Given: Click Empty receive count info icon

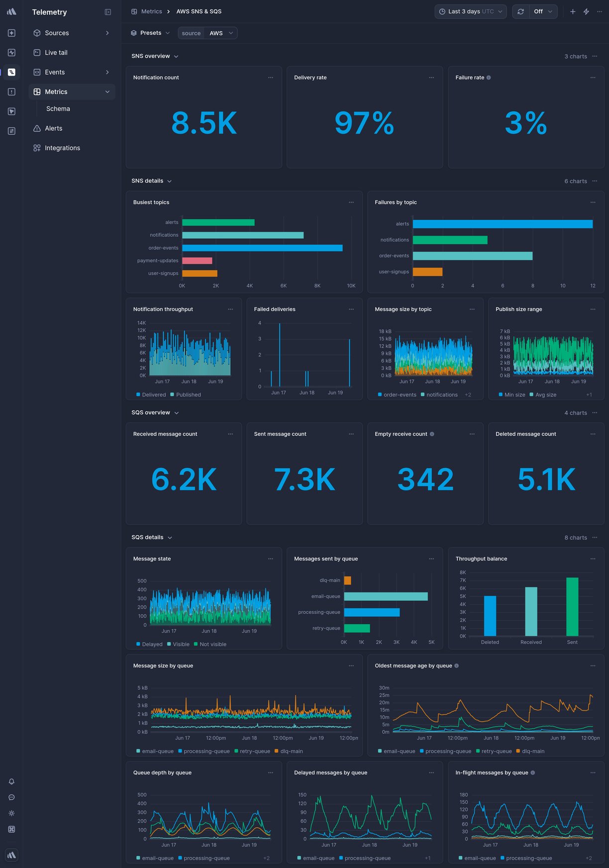Looking at the screenshot, I should pyautogui.click(x=432, y=434).
